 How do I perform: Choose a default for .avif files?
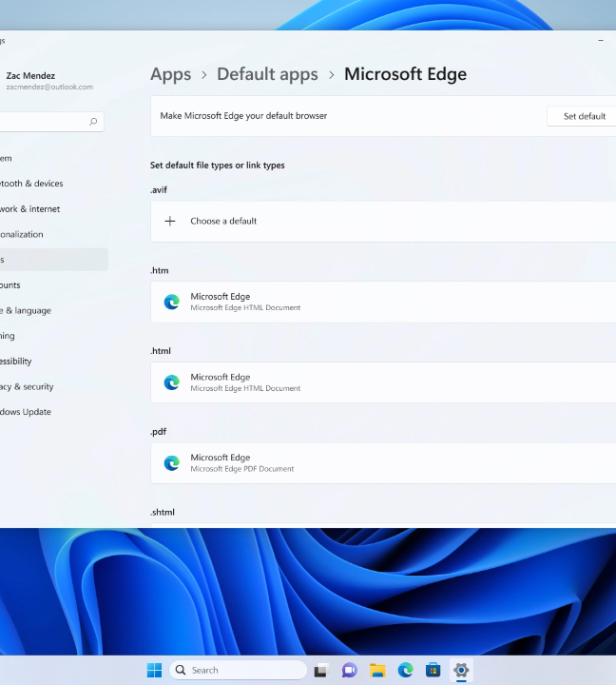(x=383, y=222)
